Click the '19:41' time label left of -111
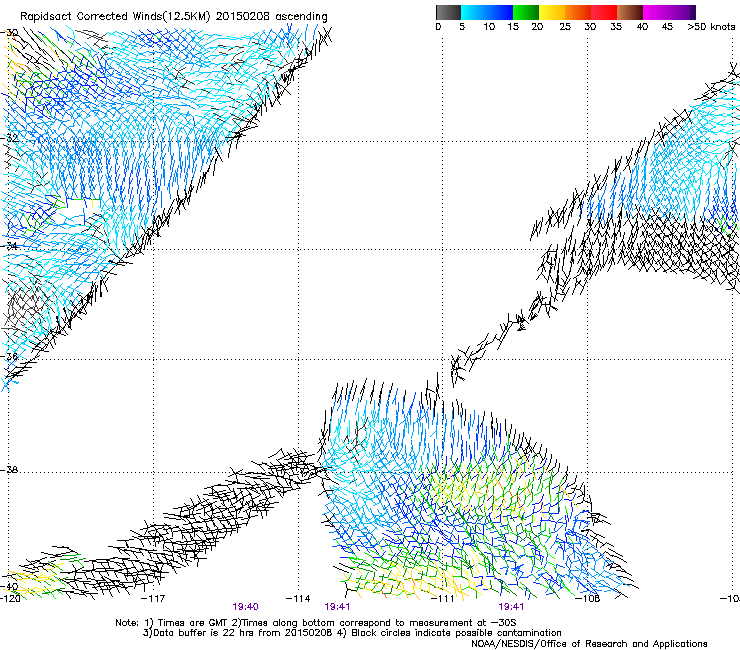The width and height of the screenshot is (740, 650). coord(337,607)
